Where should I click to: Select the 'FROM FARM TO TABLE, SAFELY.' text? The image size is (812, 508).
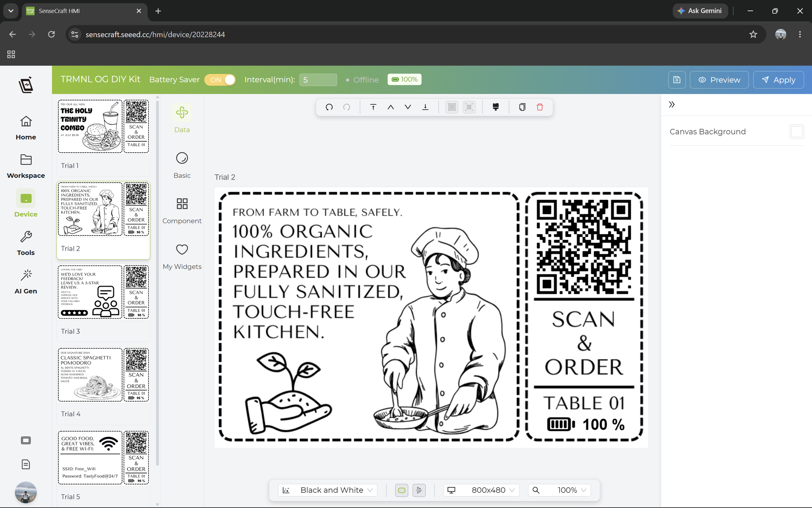(317, 212)
